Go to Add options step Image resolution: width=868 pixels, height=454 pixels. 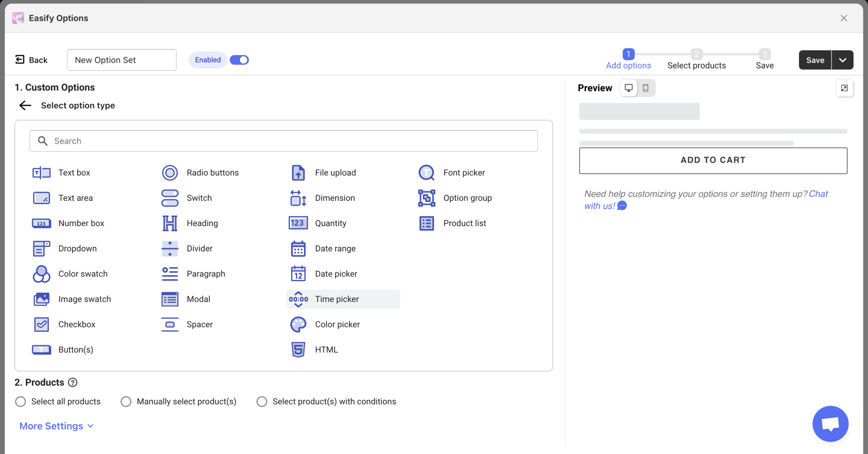[629, 59]
